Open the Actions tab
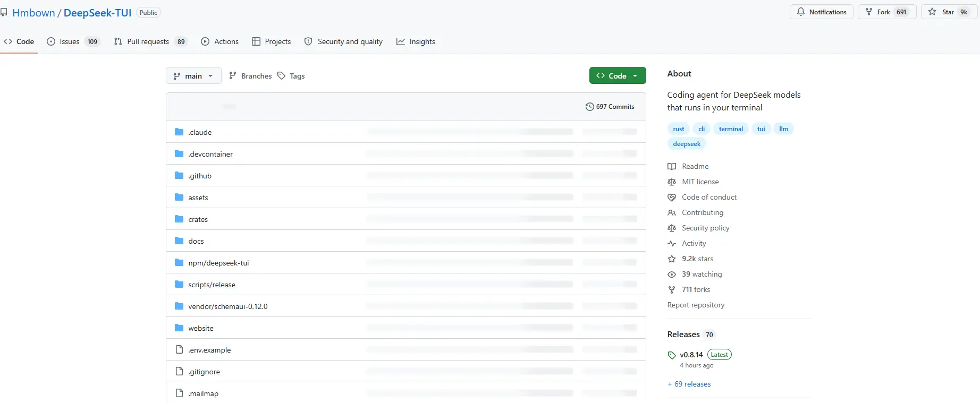Image resolution: width=980 pixels, height=403 pixels. tap(220, 41)
